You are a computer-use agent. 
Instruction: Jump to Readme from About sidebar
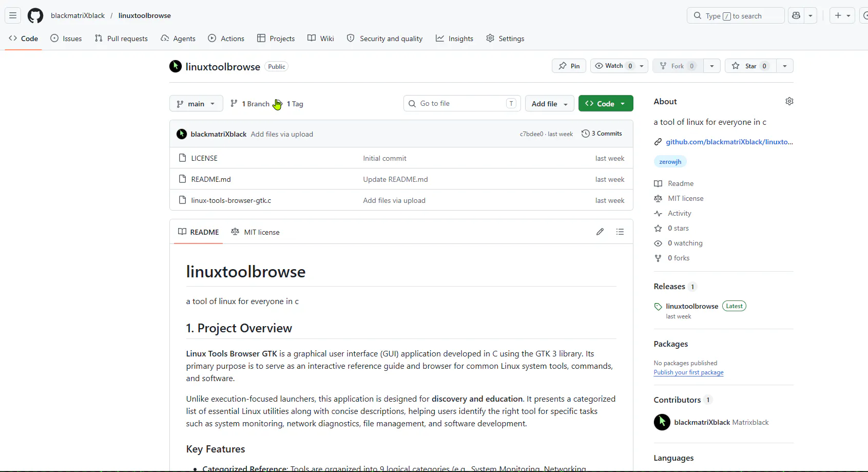[673, 183]
